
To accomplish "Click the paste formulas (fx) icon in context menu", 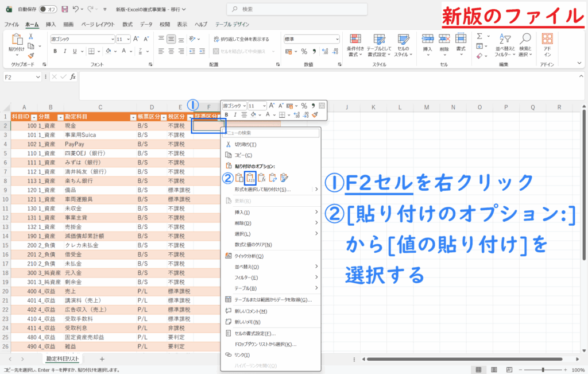I will pyautogui.click(x=261, y=178).
